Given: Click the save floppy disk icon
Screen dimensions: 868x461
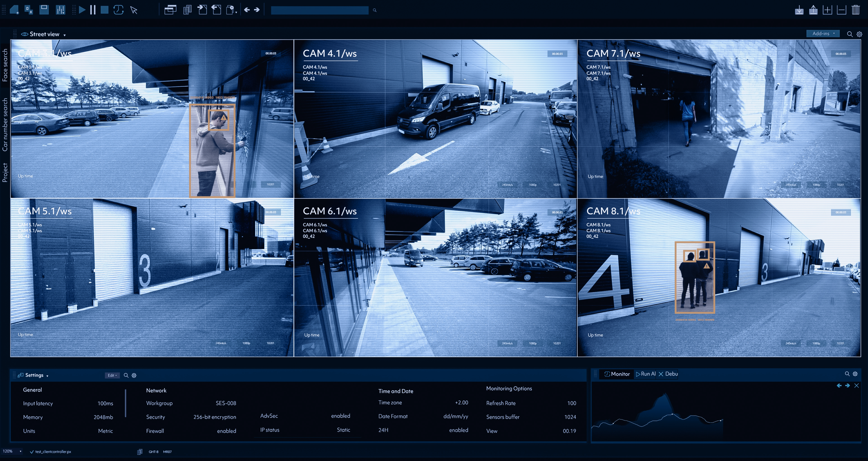Looking at the screenshot, I should [x=44, y=9].
